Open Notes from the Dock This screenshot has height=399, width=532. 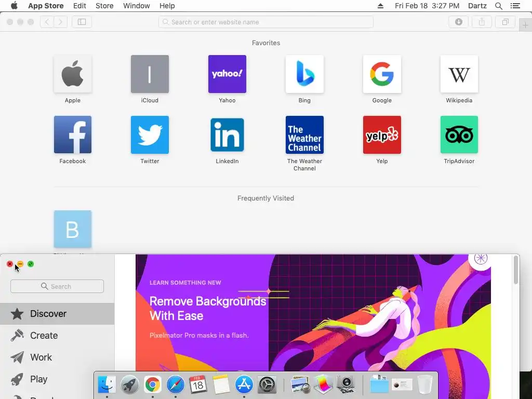click(221, 384)
